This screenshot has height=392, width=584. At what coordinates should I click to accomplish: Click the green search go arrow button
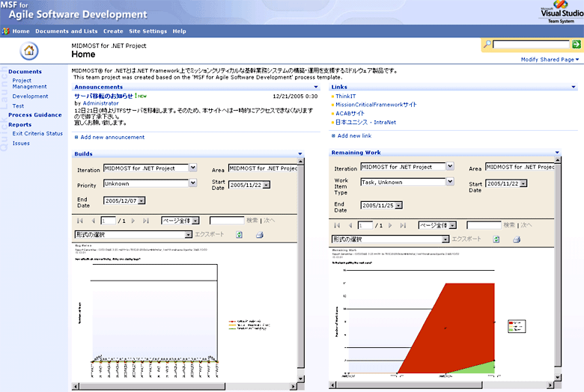pyautogui.click(x=577, y=44)
